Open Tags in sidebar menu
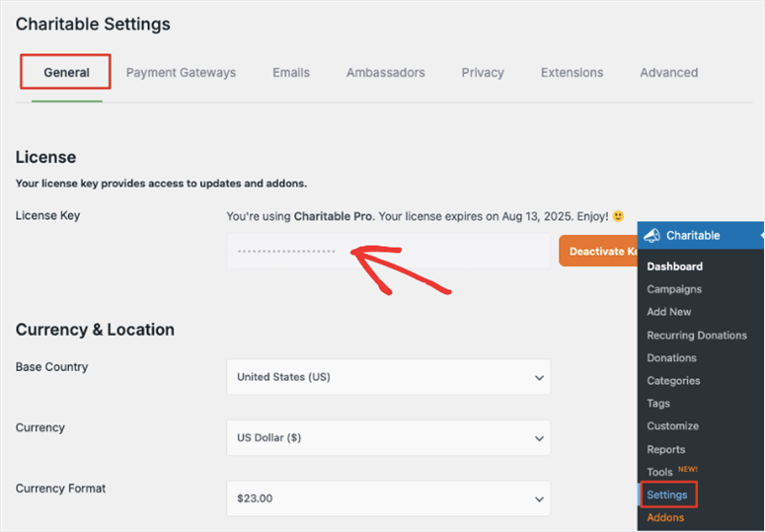The width and height of the screenshot is (765, 532). pyautogui.click(x=658, y=404)
